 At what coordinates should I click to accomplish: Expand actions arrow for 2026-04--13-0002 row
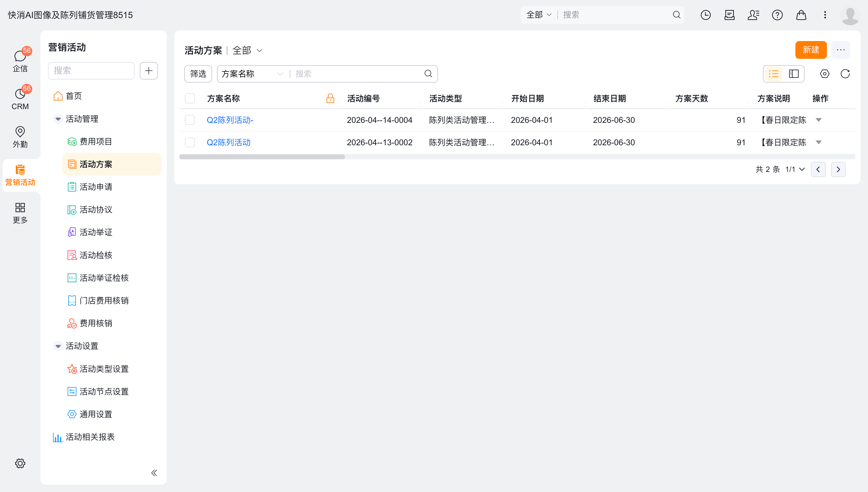[818, 142]
